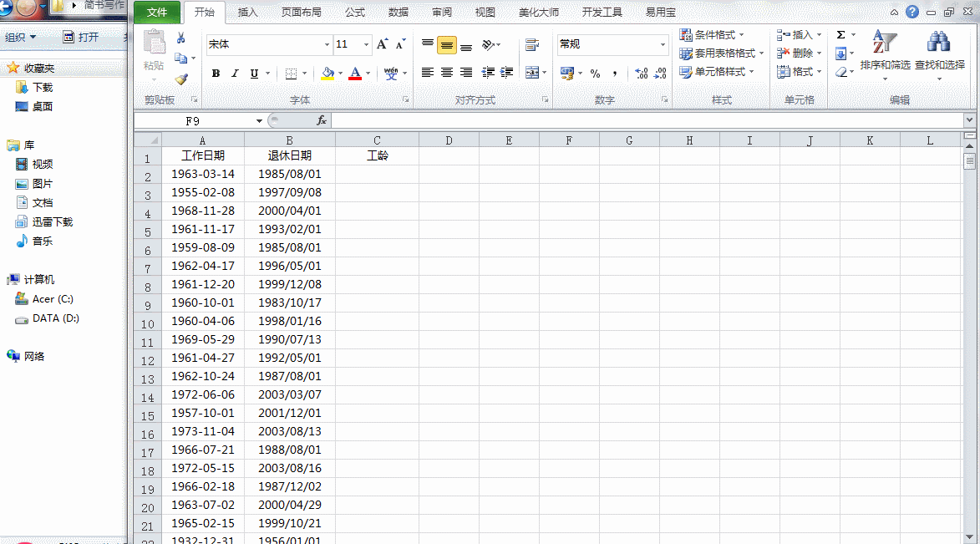Open Cell Styles (单元格样式) menu
Image resolution: width=980 pixels, height=544 pixels.
coord(717,72)
